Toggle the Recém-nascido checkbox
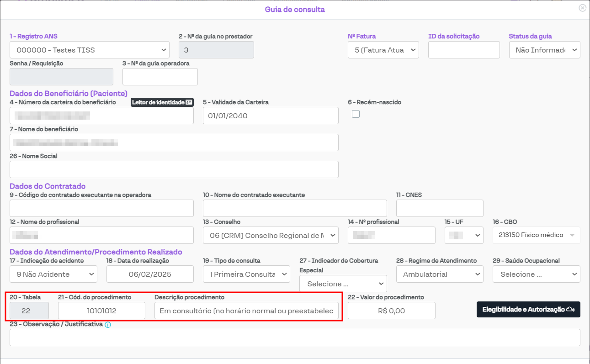The width and height of the screenshot is (590, 364). [356, 114]
